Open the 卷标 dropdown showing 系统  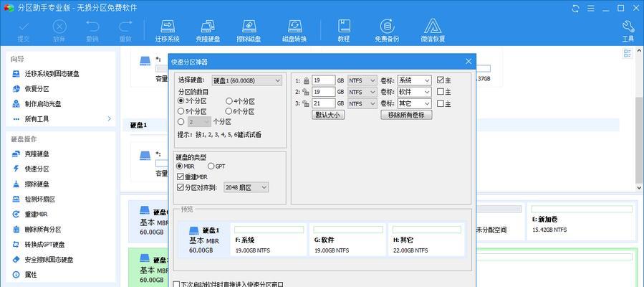pyautogui.click(x=414, y=80)
